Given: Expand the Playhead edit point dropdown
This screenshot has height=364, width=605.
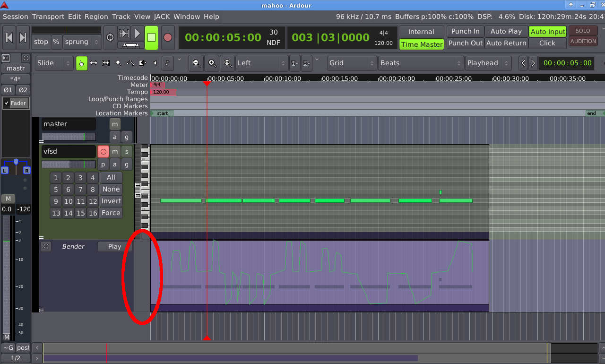Looking at the screenshot, I should tap(488, 63).
